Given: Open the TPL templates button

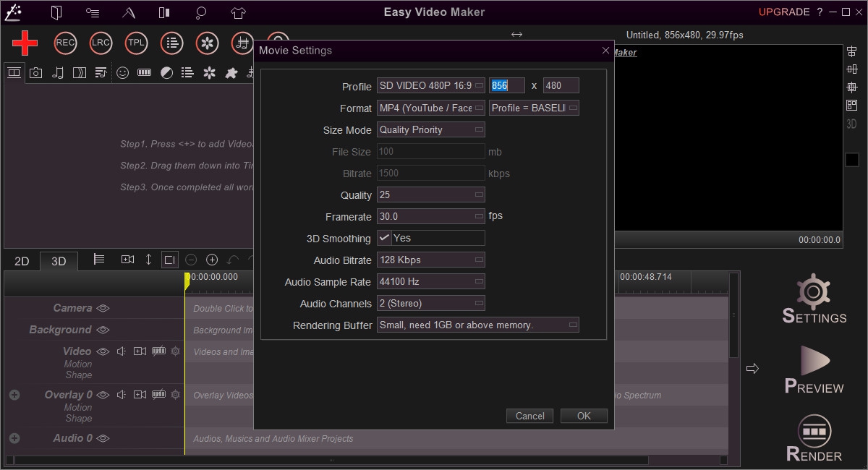Looking at the screenshot, I should 136,43.
